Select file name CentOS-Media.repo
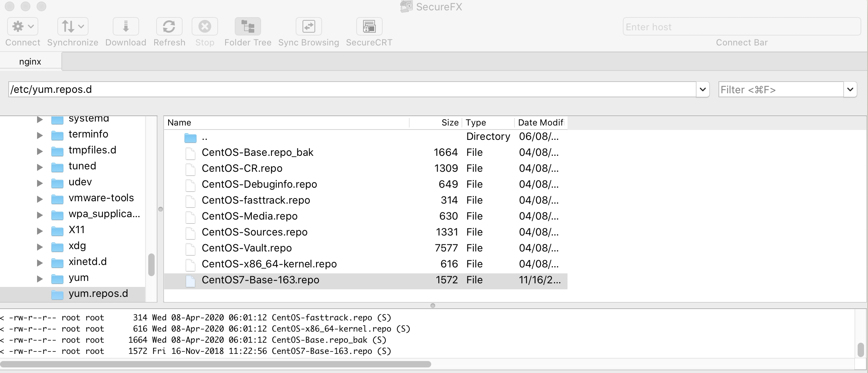Screen dimensions: 868x373 249,216
